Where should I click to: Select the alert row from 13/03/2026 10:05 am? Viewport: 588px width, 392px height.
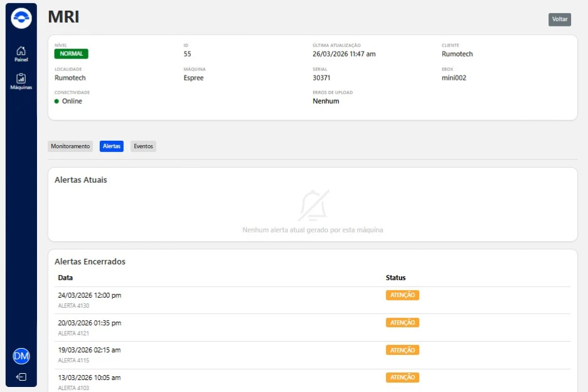pyautogui.click(x=89, y=378)
